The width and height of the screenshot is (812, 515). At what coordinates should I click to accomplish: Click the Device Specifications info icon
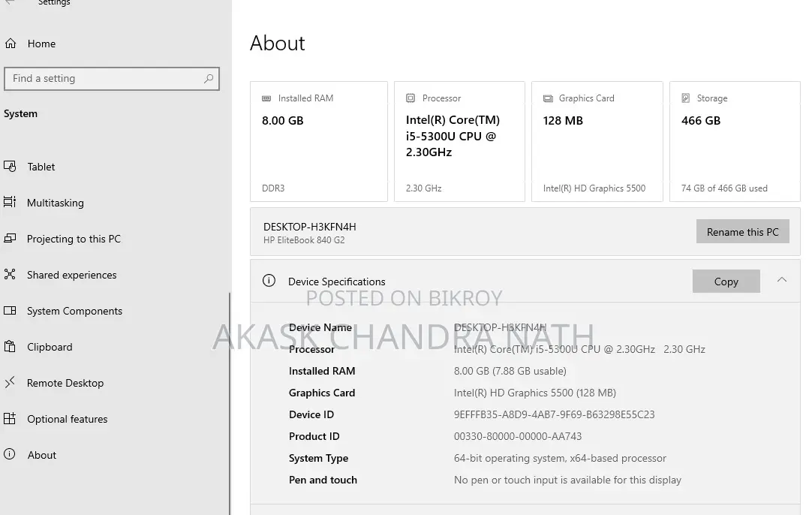point(269,281)
